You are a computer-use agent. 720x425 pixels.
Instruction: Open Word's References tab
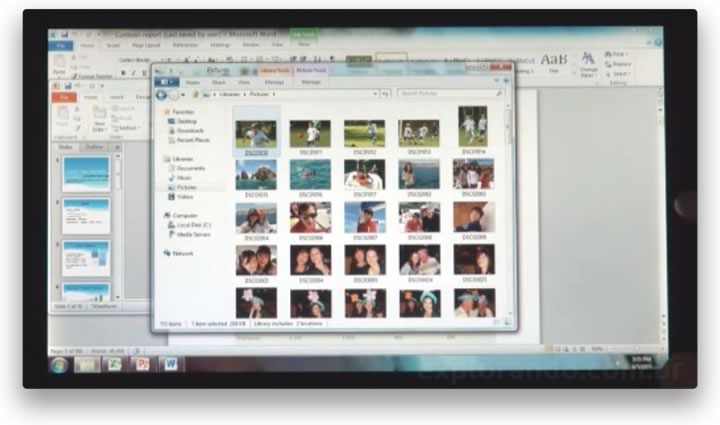coord(185,45)
